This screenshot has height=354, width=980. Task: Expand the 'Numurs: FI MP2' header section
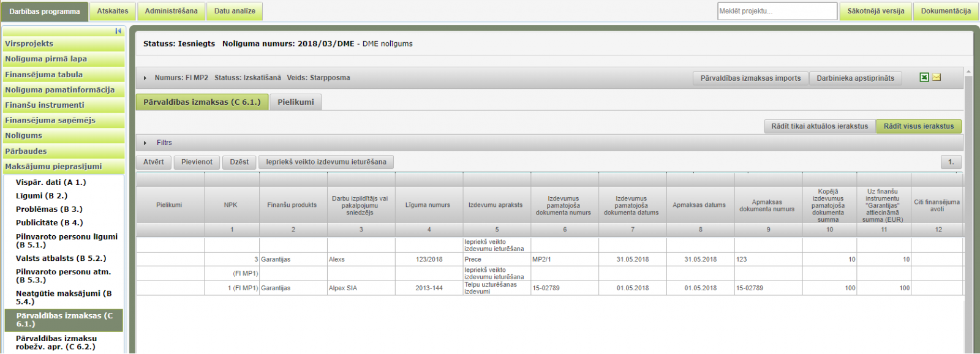pyautogui.click(x=145, y=78)
